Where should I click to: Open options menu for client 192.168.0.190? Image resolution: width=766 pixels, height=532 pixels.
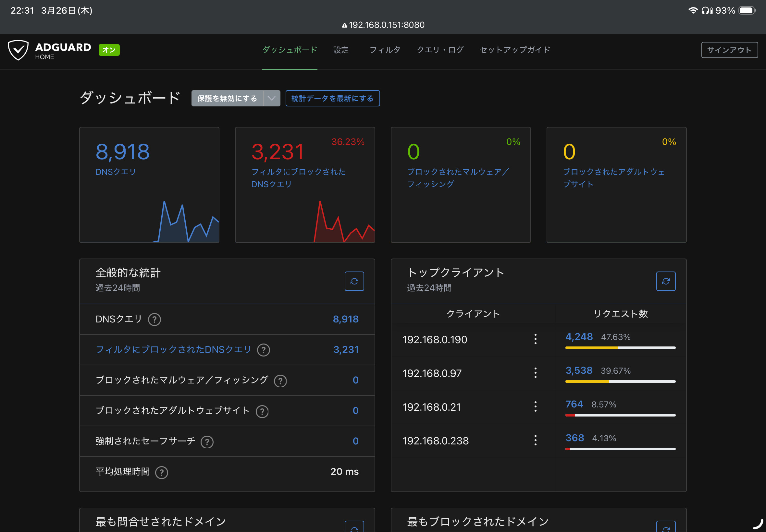pyautogui.click(x=535, y=339)
